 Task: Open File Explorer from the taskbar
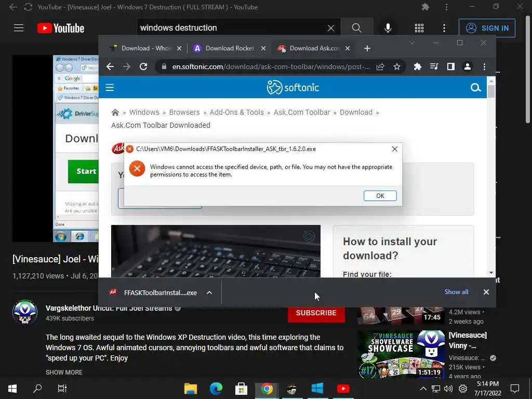[190, 389]
